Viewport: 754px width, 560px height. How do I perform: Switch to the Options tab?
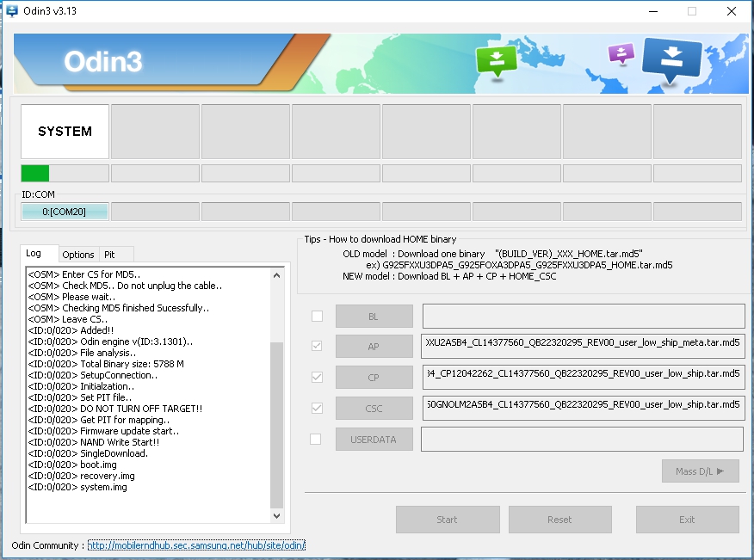coord(78,255)
